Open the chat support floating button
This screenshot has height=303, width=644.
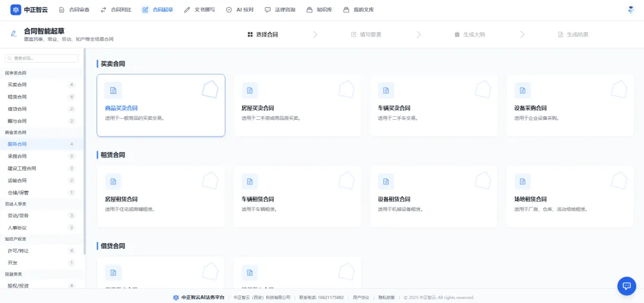(627, 286)
